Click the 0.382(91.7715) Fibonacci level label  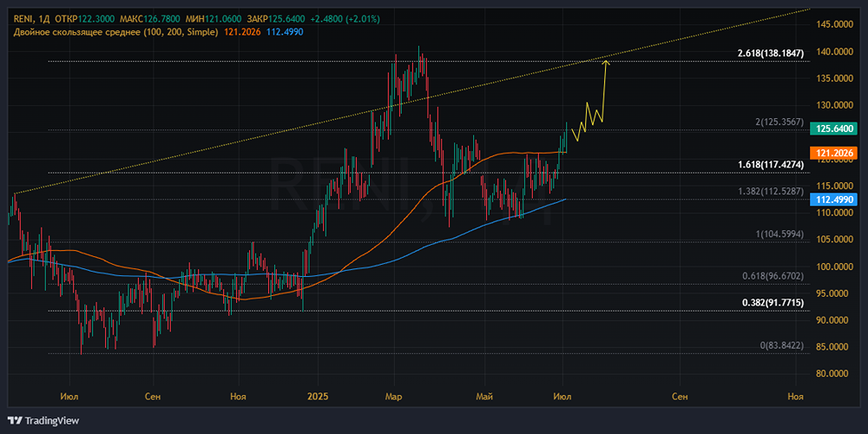point(773,303)
